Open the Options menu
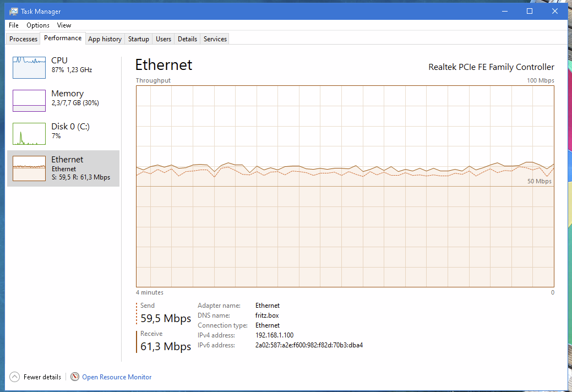 click(x=38, y=25)
